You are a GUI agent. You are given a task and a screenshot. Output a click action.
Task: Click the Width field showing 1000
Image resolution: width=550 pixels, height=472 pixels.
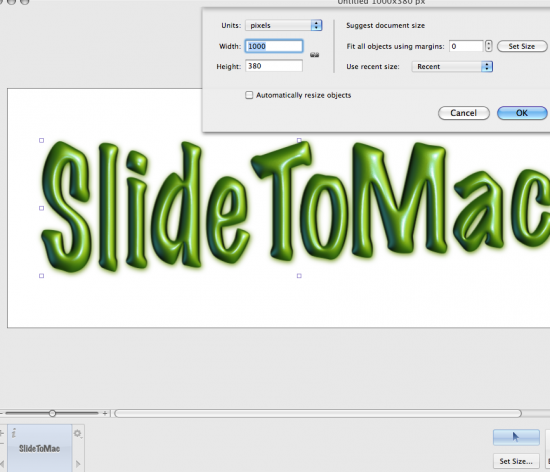(x=274, y=46)
